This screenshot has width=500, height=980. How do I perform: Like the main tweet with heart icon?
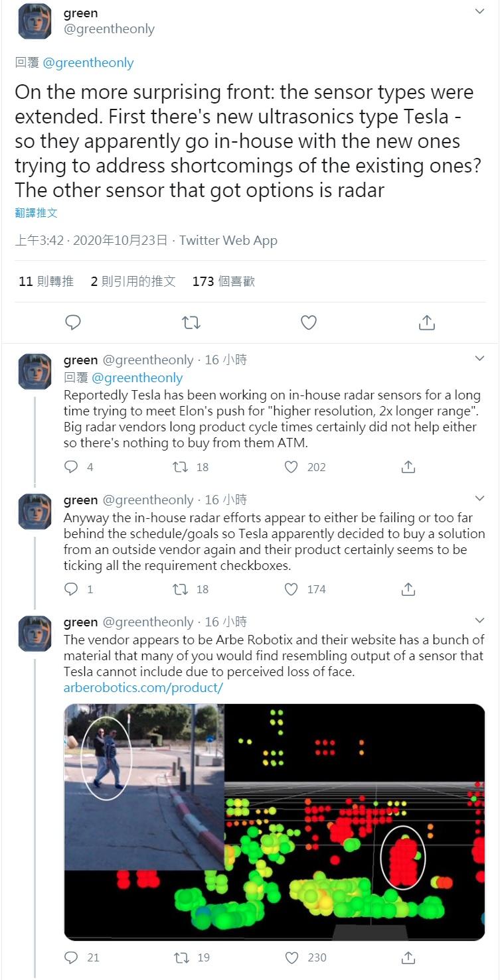(309, 322)
